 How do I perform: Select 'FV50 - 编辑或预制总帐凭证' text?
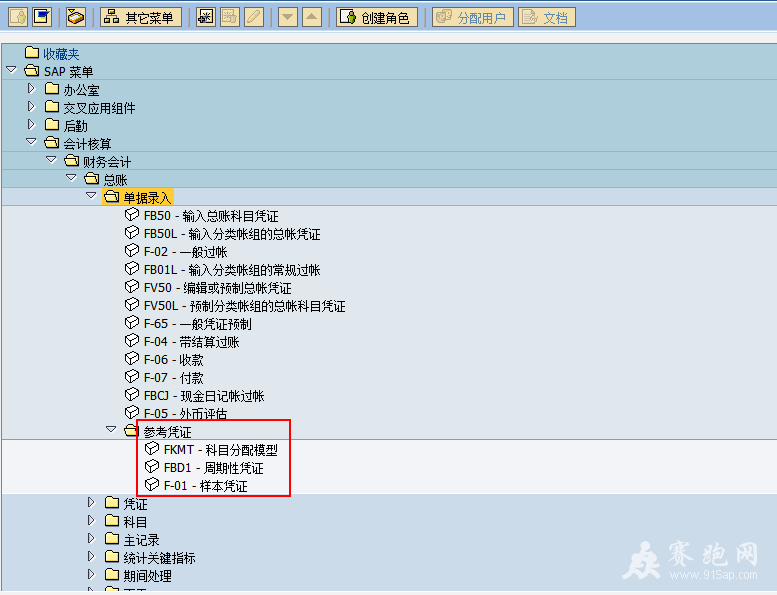point(218,288)
